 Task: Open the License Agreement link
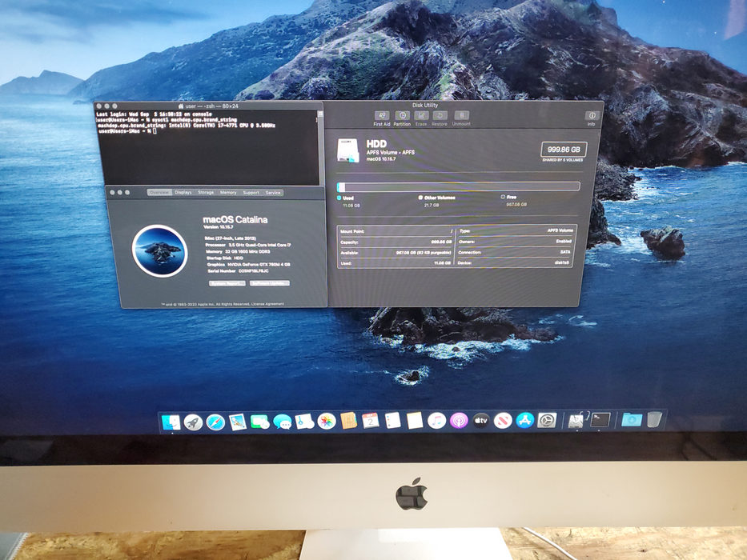pyautogui.click(x=267, y=304)
